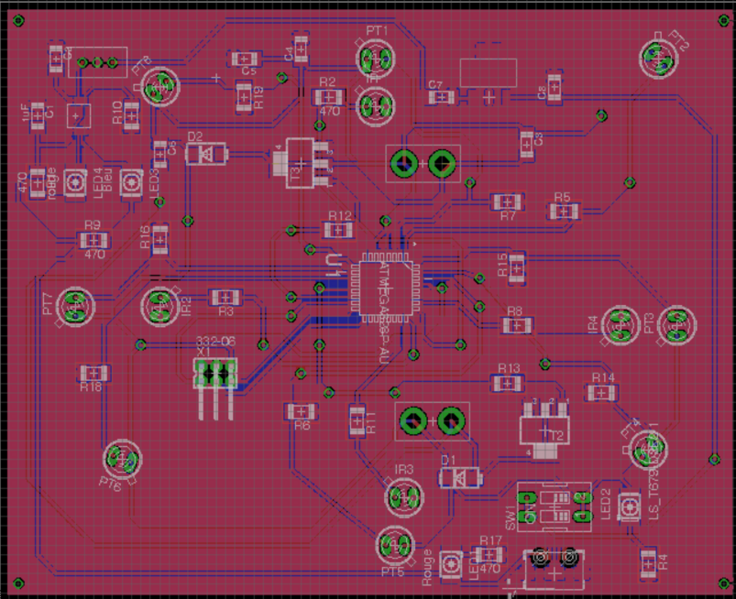Select the PT2 phototransistor pad
736x599 pixels.
click(657, 59)
